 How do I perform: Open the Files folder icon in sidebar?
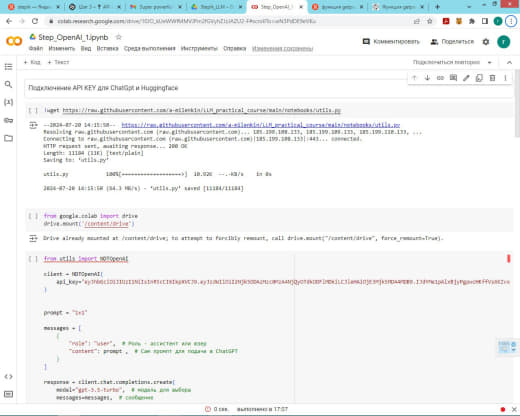click(9, 138)
